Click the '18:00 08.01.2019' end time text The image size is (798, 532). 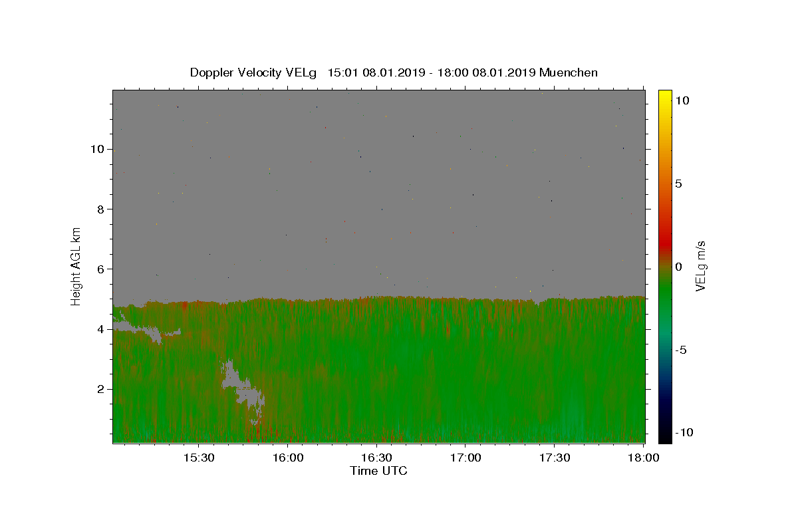tap(485, 72)
